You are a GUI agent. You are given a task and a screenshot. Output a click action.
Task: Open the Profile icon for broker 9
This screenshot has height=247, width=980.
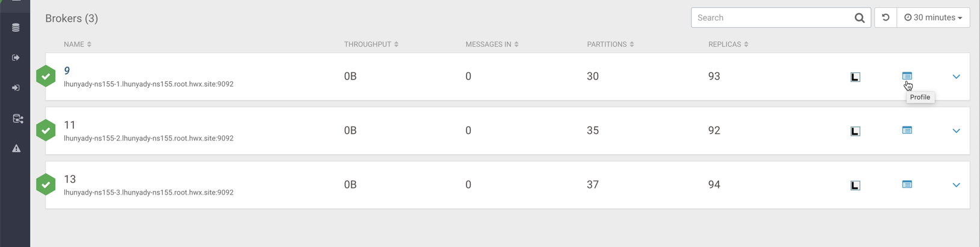(907, 76)
